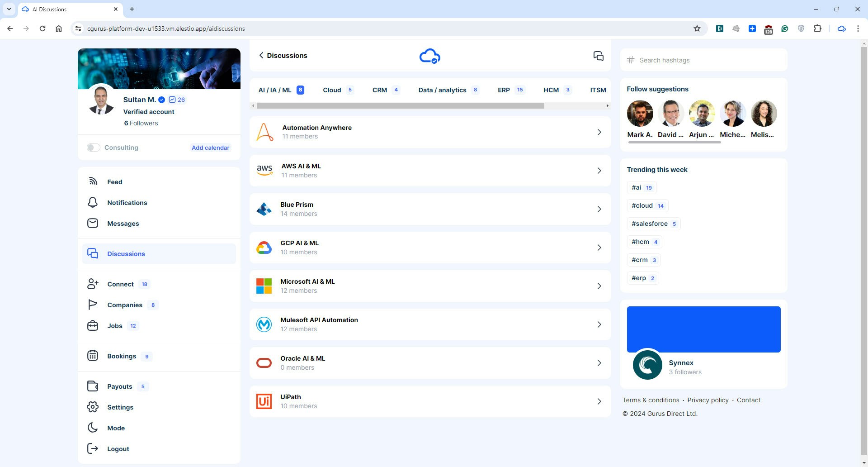Screen dimensions: 868x467
Task: Open the Feed RSS icon
Action: (x=93, y=181)
